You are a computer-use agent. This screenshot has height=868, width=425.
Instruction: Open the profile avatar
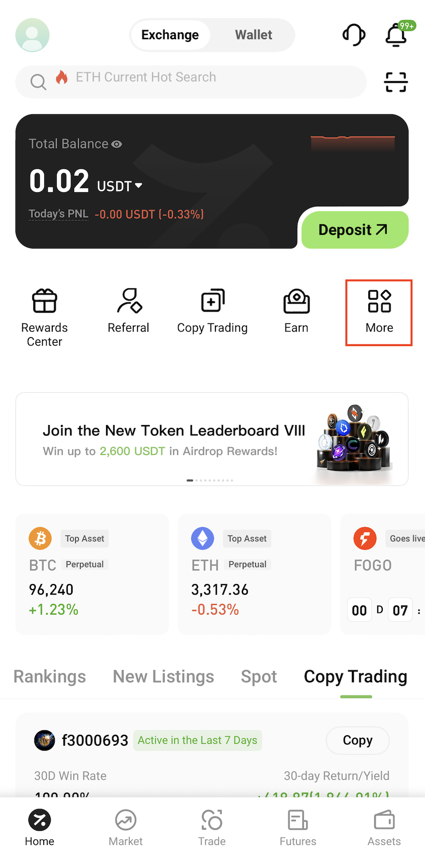click(x=32, y=35)
